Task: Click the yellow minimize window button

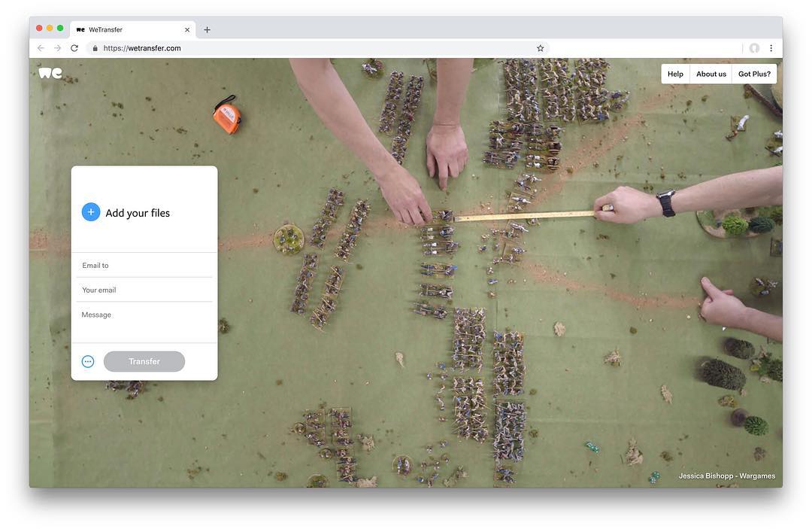Action: tap(50, 28)
